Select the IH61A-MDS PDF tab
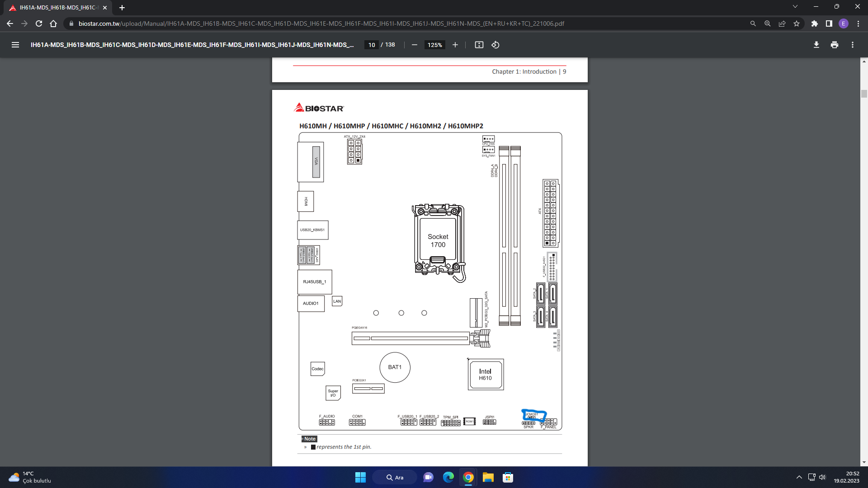 click(x=58, y=8)
